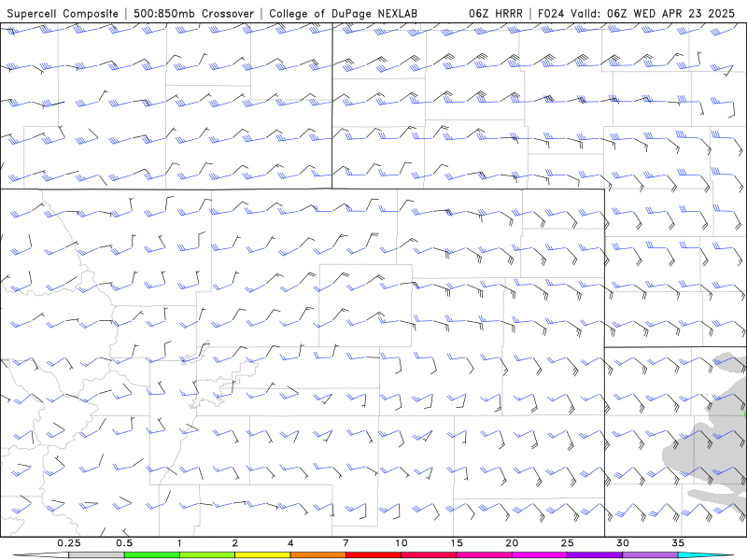Click the 20 value on the color scale
The image size is (747, 560).
tap(512, 543)
